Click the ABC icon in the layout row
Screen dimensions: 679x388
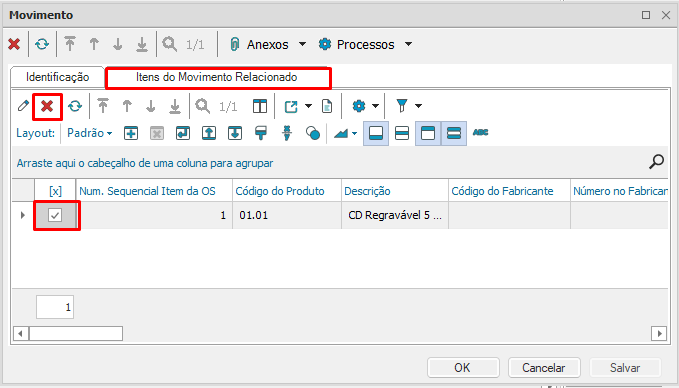[480, 132]
